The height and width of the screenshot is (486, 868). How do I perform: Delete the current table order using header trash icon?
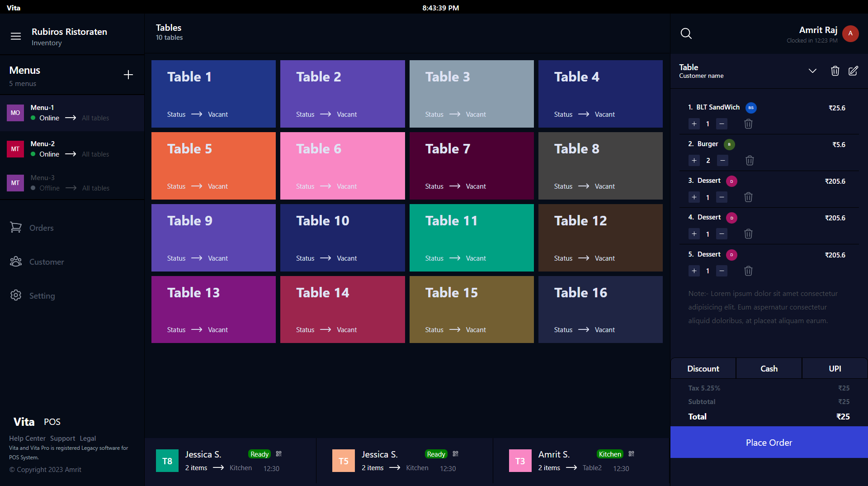click(x=835, y=71)
